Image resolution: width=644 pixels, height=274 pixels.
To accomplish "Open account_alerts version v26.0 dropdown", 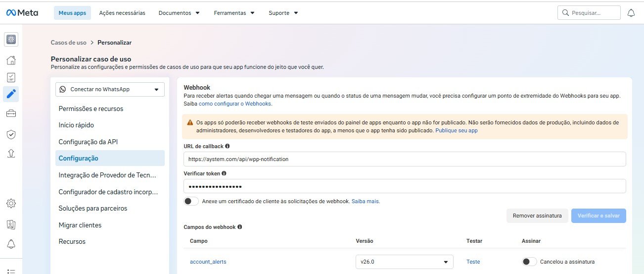I will [x=404, y=262].
